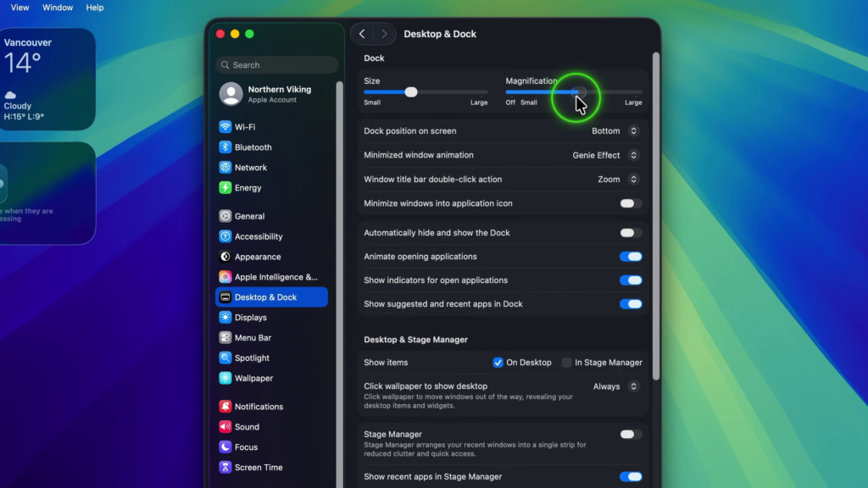Select Displays in the sidebar
The width and height of the screenshot is (868, 488).
pos(271,318)
